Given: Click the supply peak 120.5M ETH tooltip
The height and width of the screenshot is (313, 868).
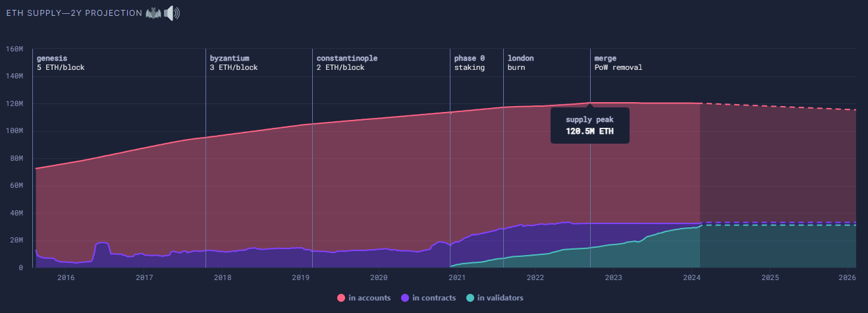Looking at the screenshot, I should tap(589, 125).
